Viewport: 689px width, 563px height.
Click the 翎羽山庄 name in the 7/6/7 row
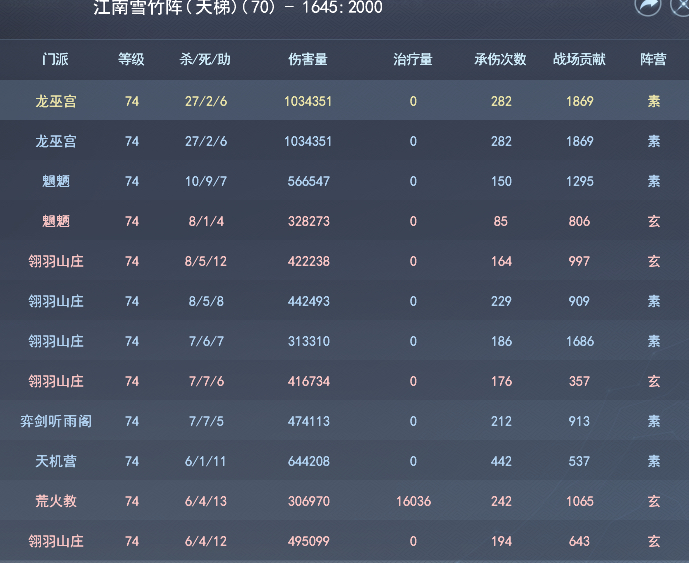tap(56, 341)
